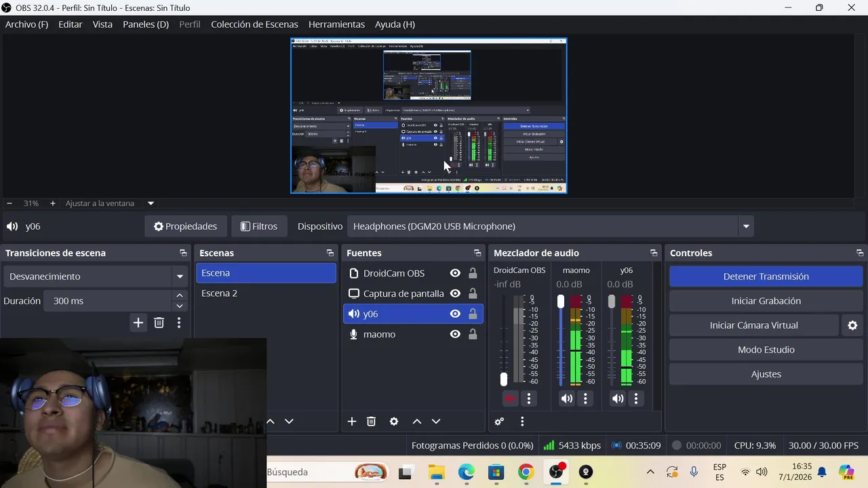Open maomo mixer three-dot menu

click(585, 399)
